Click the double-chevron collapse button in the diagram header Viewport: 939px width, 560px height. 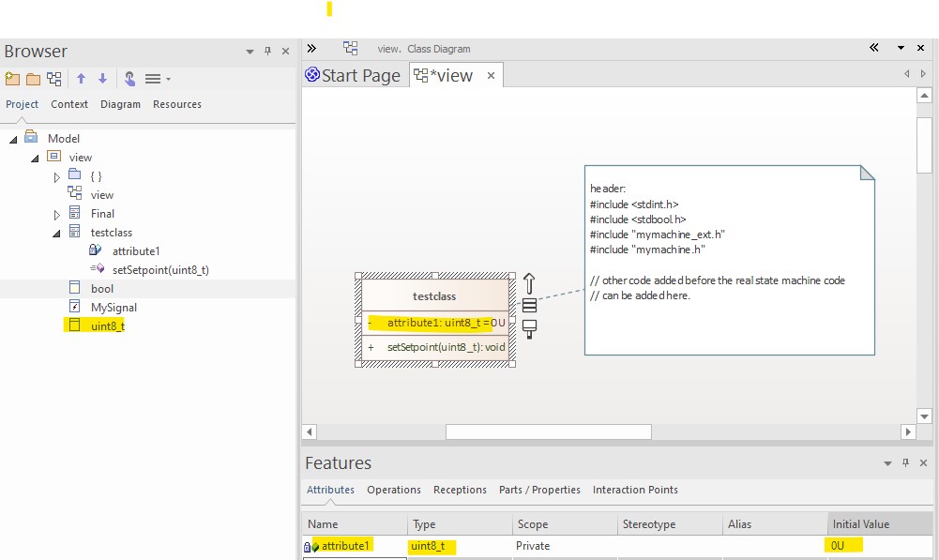(872, 47)
